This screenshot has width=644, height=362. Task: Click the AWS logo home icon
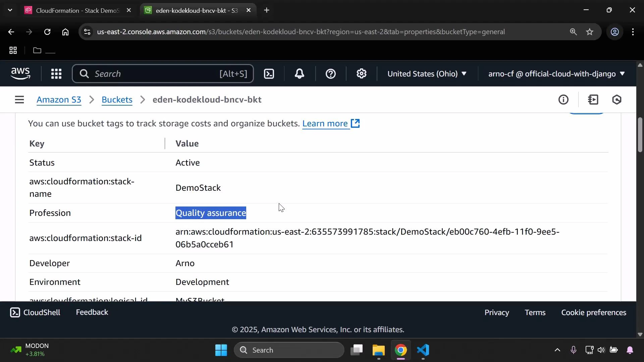[20, 73]
